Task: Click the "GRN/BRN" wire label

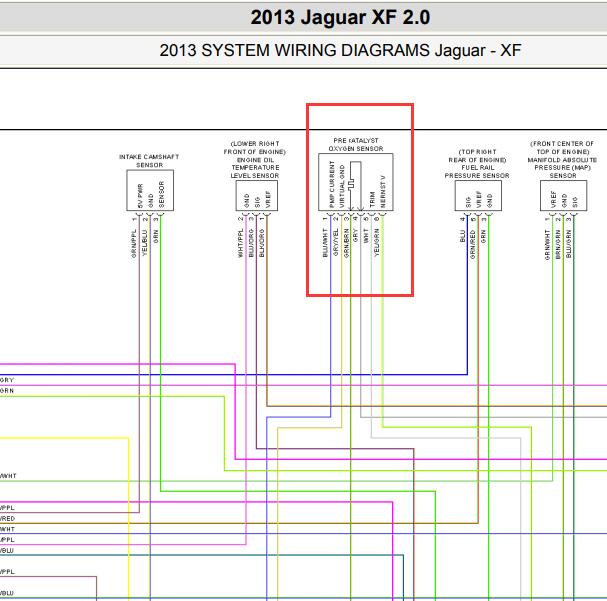Action: click(x=346, y=243)
